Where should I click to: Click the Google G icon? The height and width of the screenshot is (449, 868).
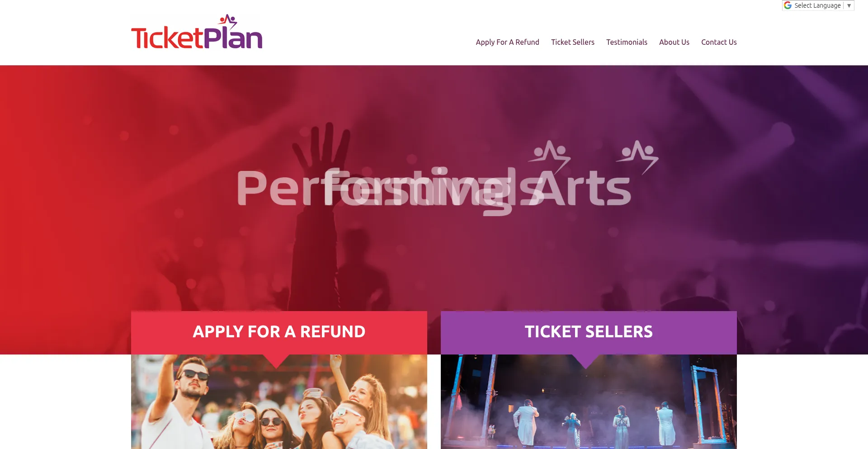click(788, 5)
